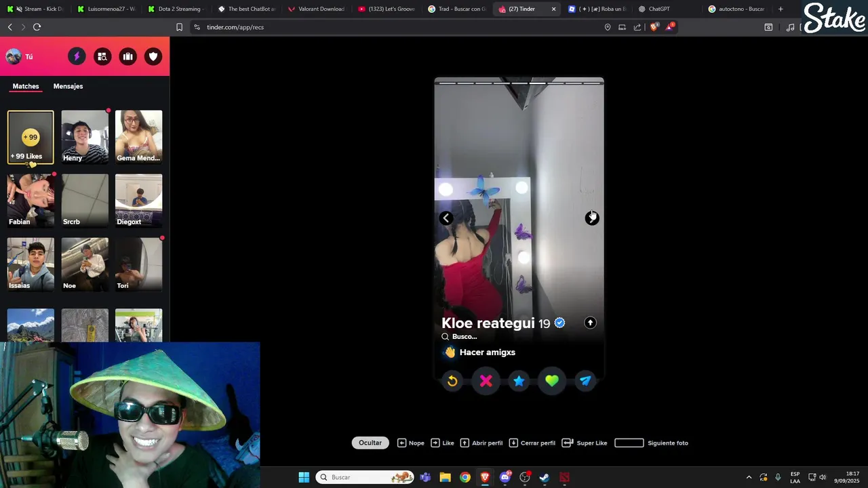868x488 pixels.
Task: Click the Nope keyboard shortcut hint
Action: pos(411,443)
